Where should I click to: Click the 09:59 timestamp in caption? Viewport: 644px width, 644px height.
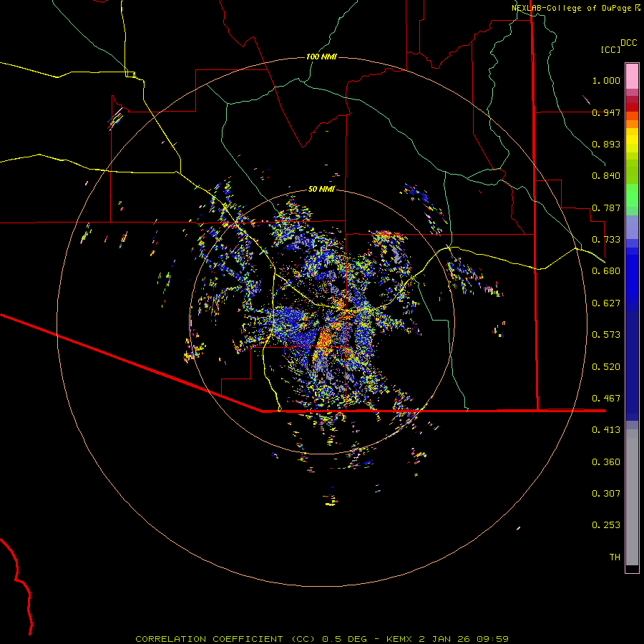point(492,639)
